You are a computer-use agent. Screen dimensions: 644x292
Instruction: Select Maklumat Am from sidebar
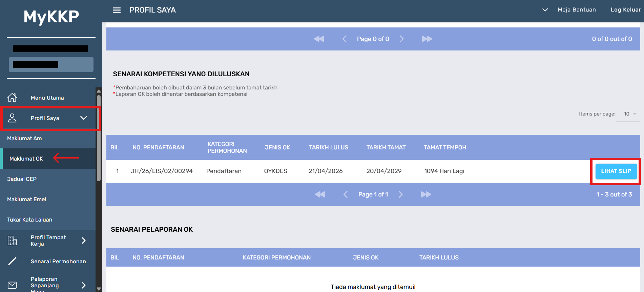(x=24, y=138)
